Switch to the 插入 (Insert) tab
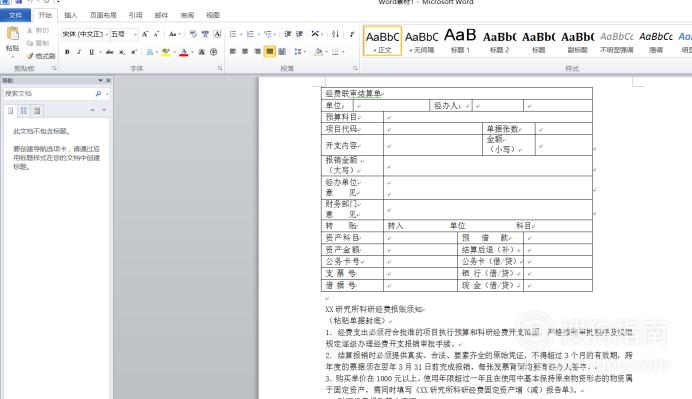 [71, 15]
